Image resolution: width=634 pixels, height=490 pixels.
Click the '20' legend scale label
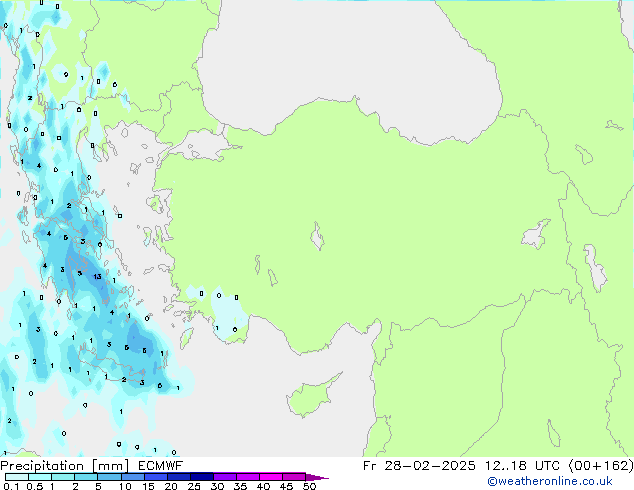click(171, 486)
